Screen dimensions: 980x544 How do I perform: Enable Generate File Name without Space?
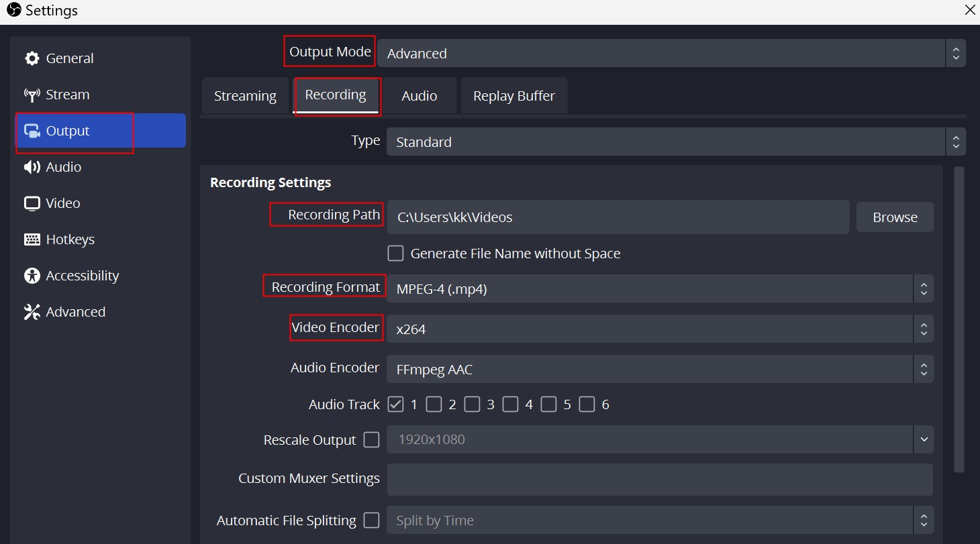(396, 254)
